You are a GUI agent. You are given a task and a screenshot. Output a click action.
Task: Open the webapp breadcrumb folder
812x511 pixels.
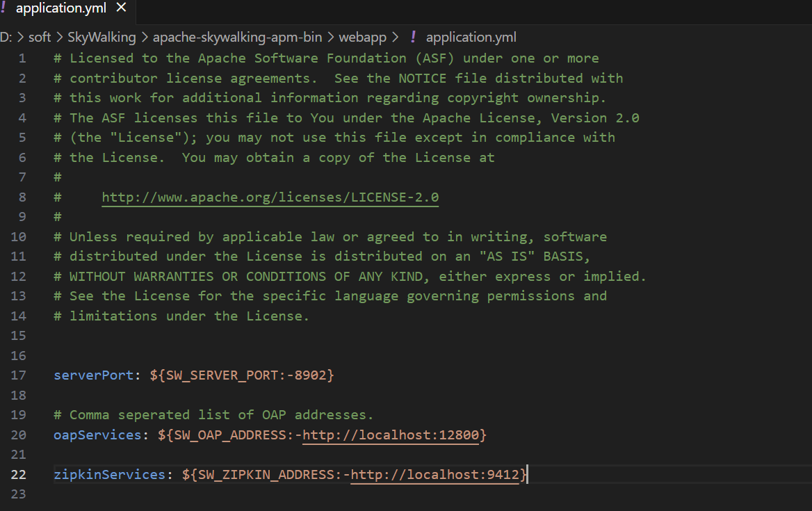362,38
